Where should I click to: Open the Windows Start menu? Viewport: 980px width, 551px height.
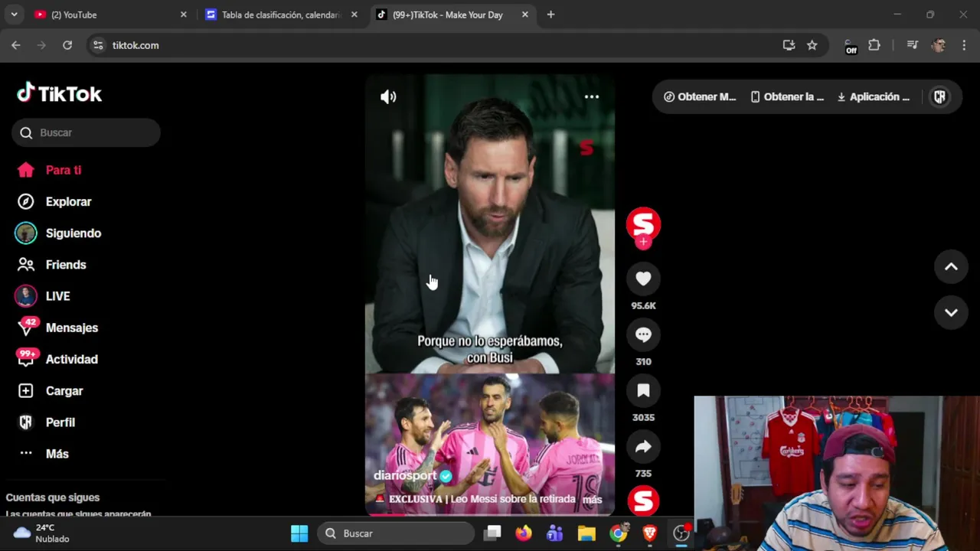point(299,533)
